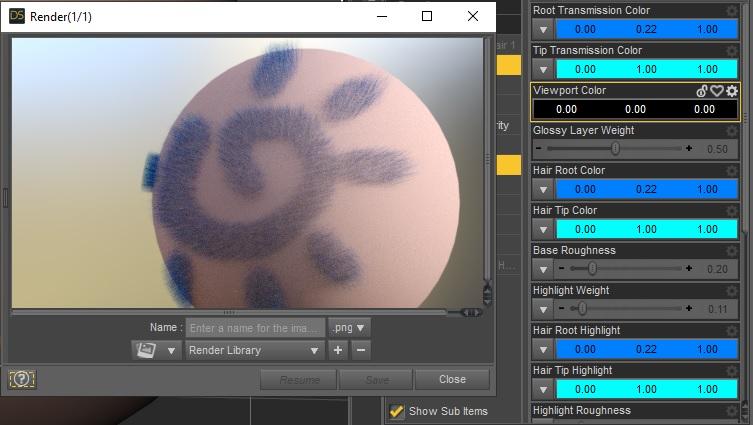The height and width of the screenshot is (425, 753).
Task: Click plus icon on Glossy Layer Weight slider
Action: pyautogui.click(x=689, y=148)
